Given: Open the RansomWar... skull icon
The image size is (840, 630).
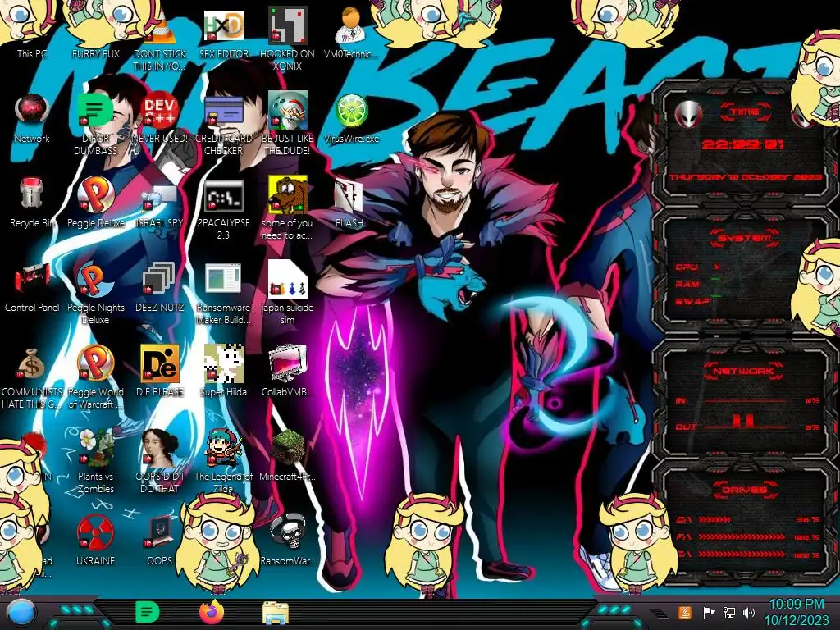Looking at the screenshot, I should point(287,540).
